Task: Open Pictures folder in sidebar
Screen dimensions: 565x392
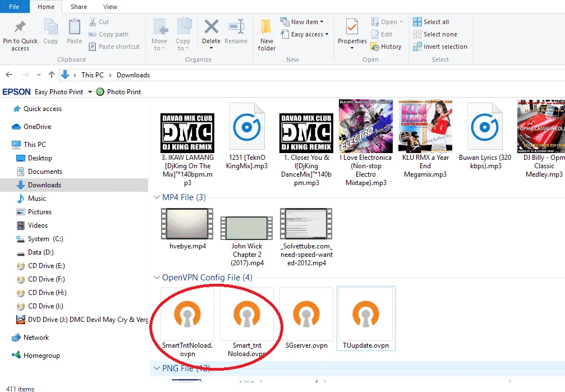Action: [34, 212]
